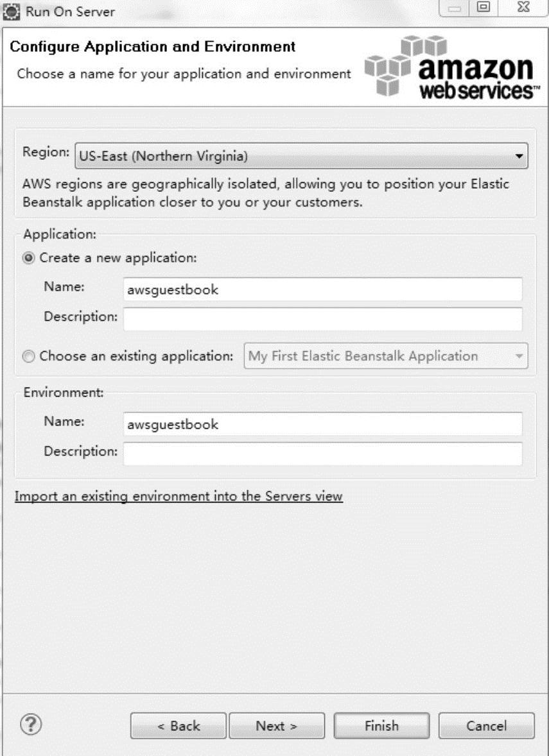Click the help question mark icon
Screen dimensions: 549x756
[31, 725]
